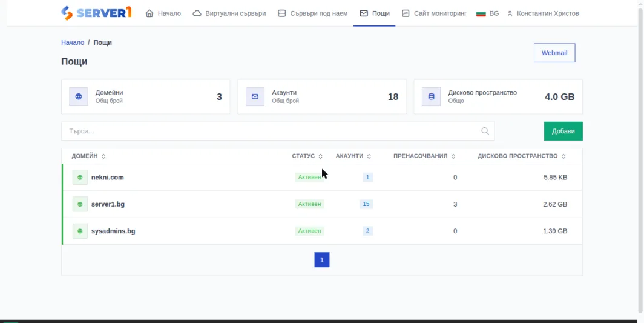Click the database icon in Дисково пространство card

pyautogui.click(x=431, y=97)
